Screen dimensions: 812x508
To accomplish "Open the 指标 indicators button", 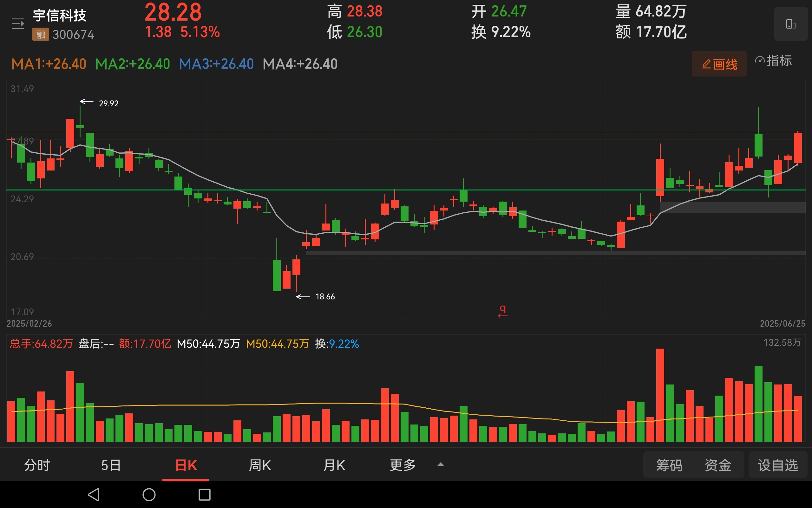I will click(x=773, y=61).
